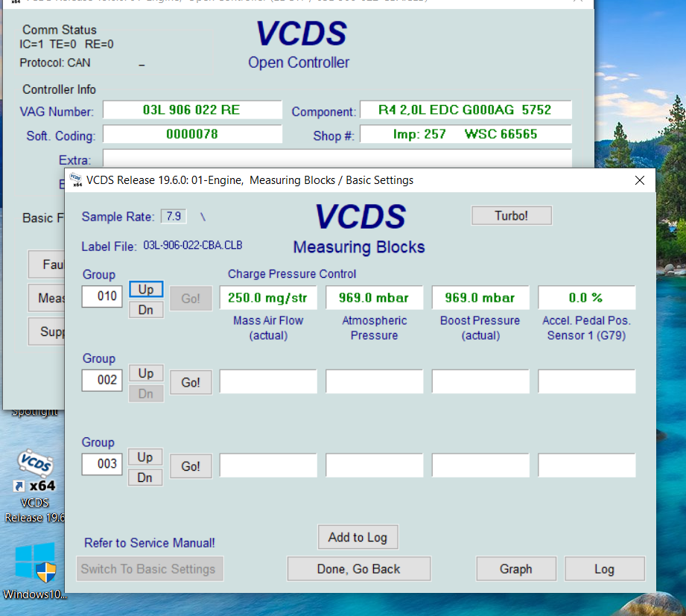The width and height of the screenshot is (686, 616).
Task: Click Done, Go Back
Action: point(359,569)
